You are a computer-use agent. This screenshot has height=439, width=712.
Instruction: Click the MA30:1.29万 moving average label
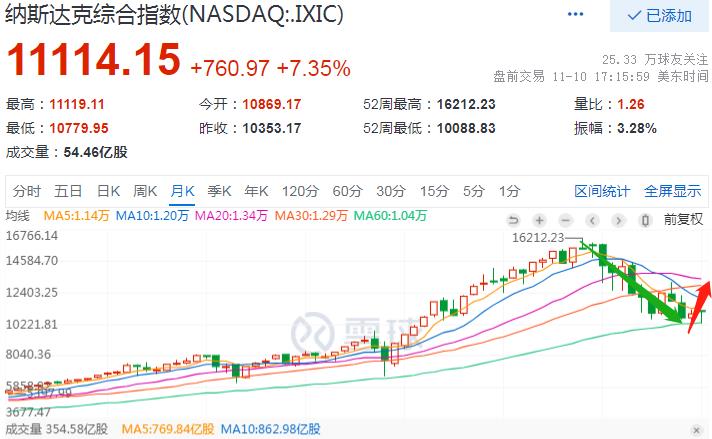click(311, 216)
